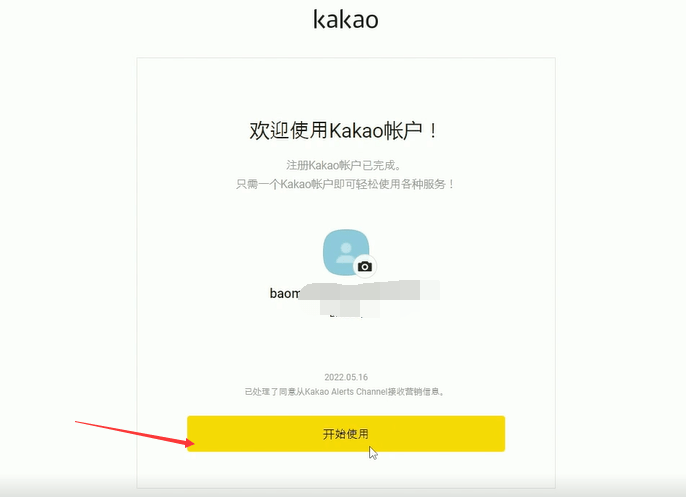This screenshot has width=686, height=497.
Task: Select the 欢迎使用Kakao帐户 heading
Action: (x=343, y=130)
